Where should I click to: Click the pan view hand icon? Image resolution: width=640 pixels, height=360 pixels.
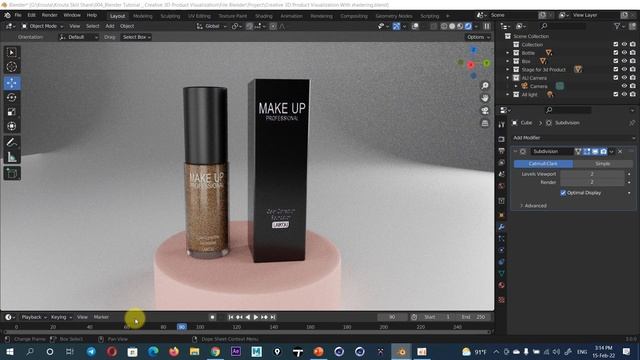click(x=485, y=98)
